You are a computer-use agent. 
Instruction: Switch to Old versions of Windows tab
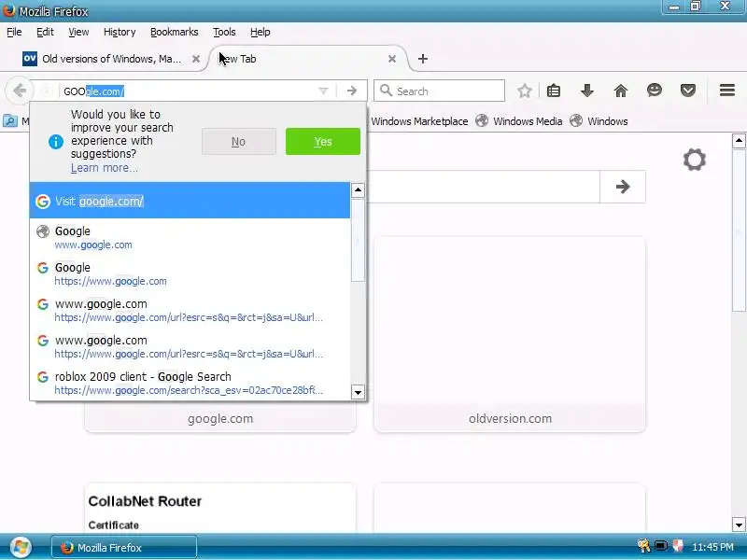pyautogui.click(x=110, y=59)
